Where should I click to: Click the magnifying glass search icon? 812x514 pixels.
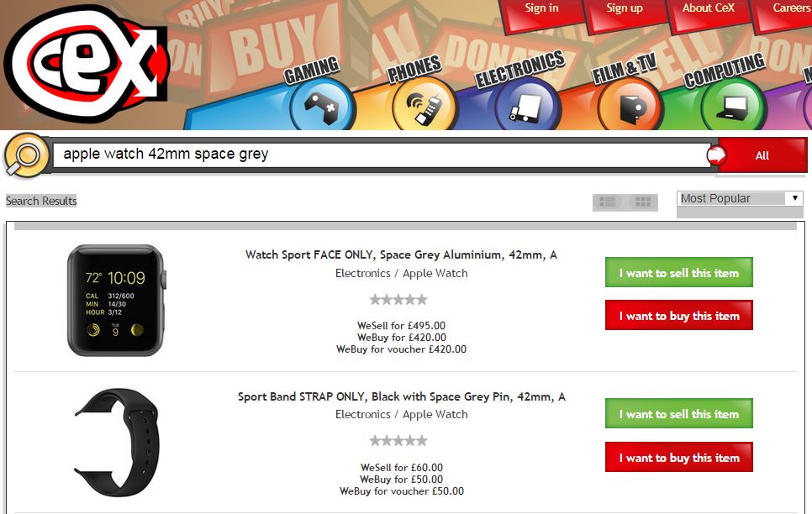pos(27,155)
